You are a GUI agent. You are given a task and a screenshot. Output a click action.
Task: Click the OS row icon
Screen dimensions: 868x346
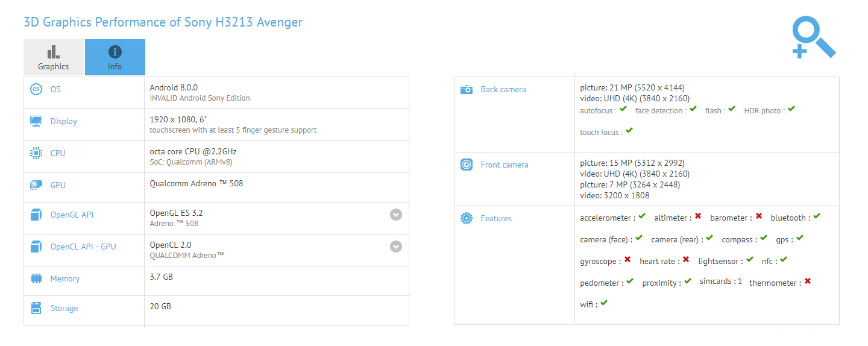pos(36,89)
